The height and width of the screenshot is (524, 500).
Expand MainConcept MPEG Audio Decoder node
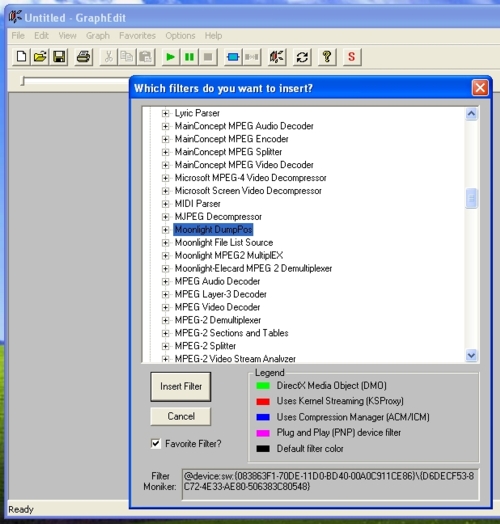[x=165, y=126]
